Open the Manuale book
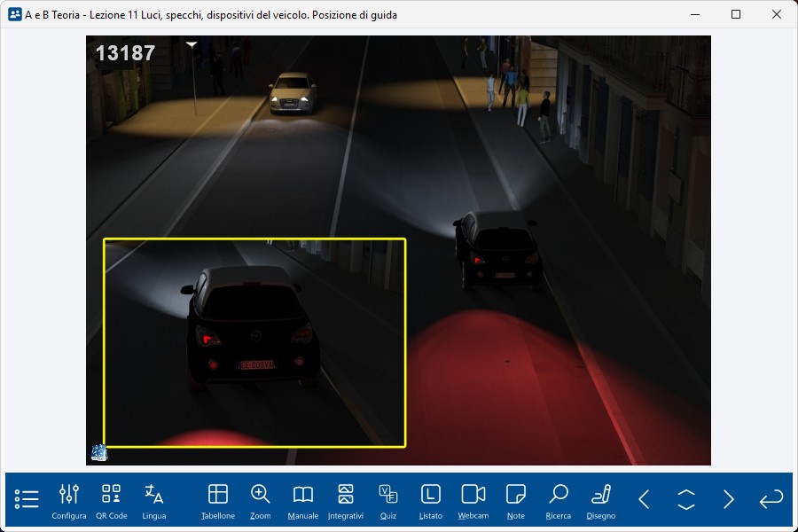The image size is (798, 532). (x=303, y=501)
